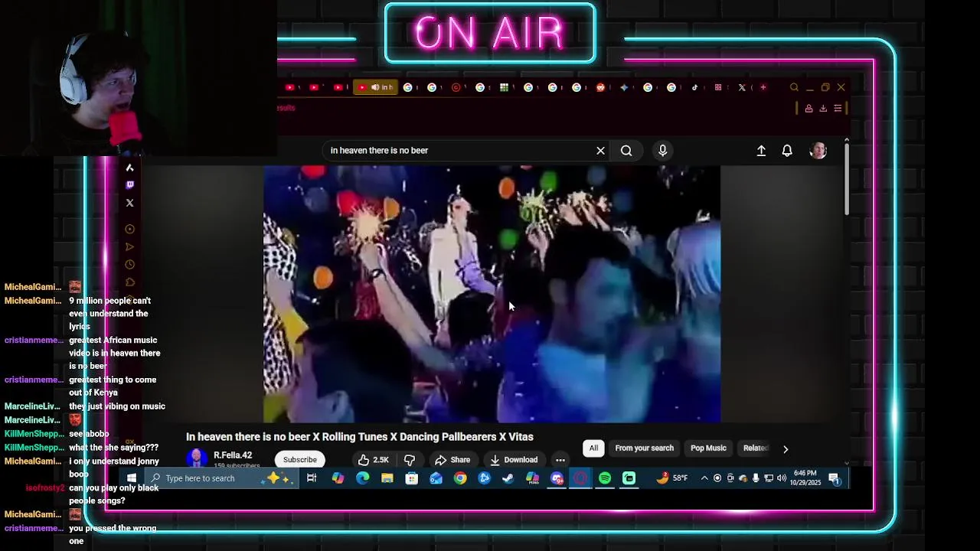Open History clock icon in sidebar
This screenshot has width=980, height=551.
pos(129,264)
